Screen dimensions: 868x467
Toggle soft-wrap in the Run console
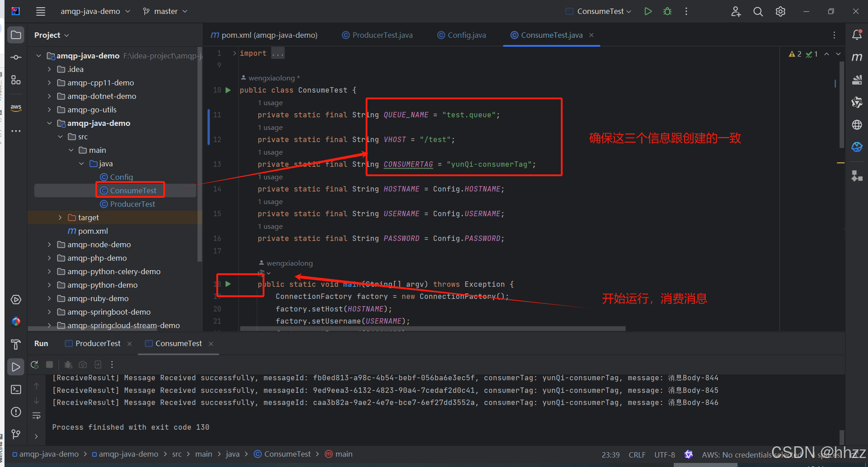click(x=36, y=416)
